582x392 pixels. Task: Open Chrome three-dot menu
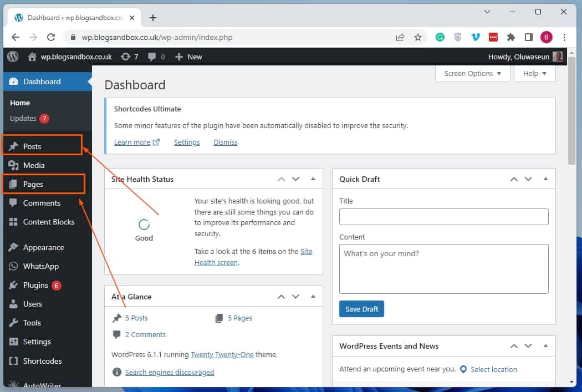(565, 37)
